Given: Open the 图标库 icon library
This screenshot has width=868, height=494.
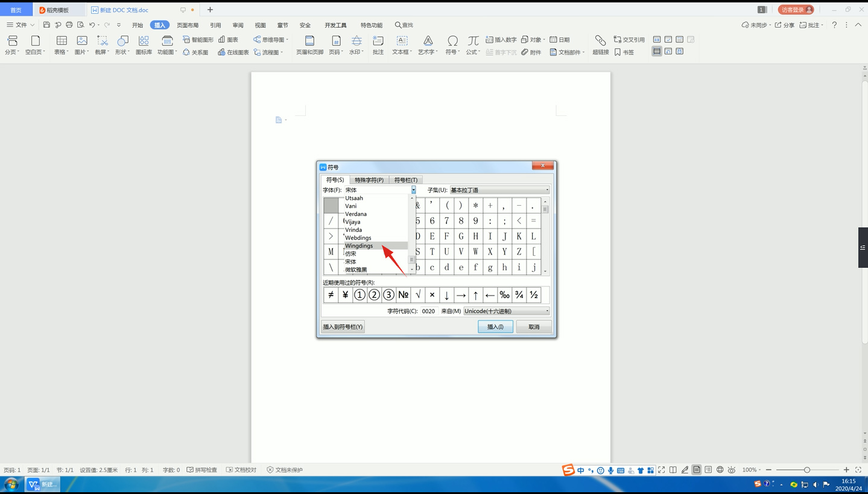Looking at the screenshot, I should click(144, 45).
